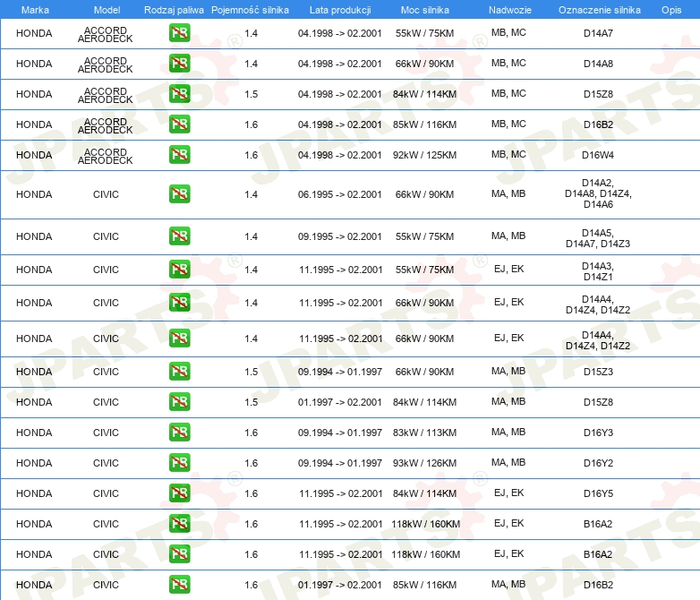Click CIVIC model in D16Y2 row
The image size is (700, 600).
(106, 463)
